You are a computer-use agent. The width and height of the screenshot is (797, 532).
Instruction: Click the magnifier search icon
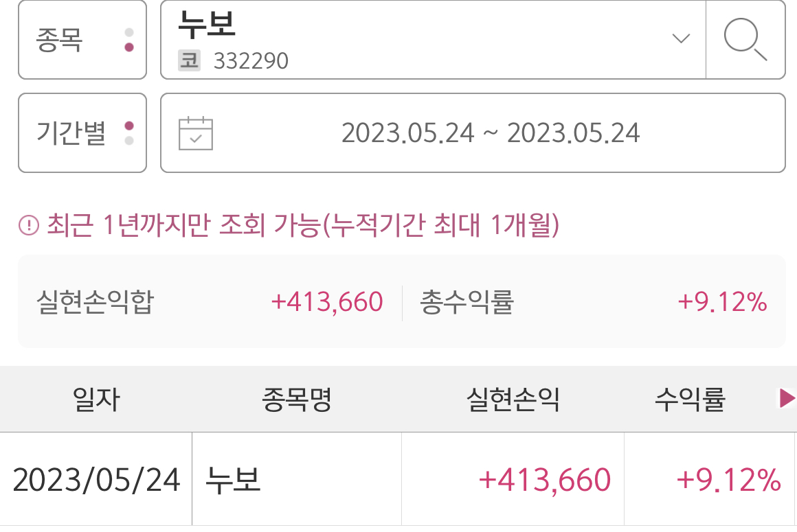(745, 40)
